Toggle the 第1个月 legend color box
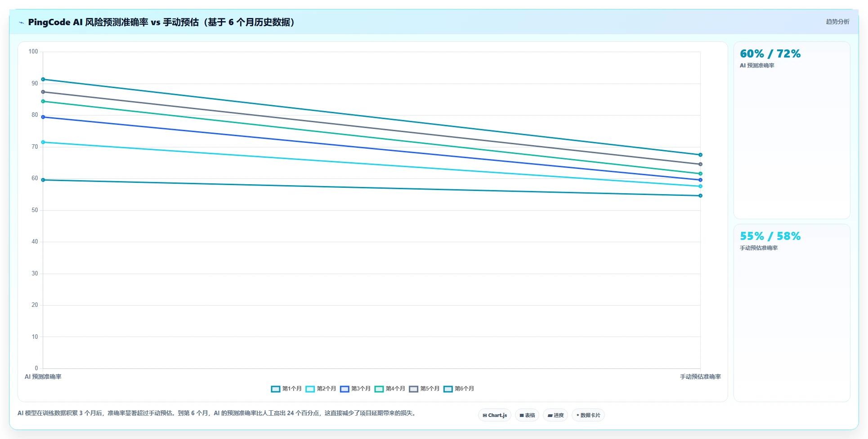The height and width of the screenshot is (439, 868). (275, 389)
